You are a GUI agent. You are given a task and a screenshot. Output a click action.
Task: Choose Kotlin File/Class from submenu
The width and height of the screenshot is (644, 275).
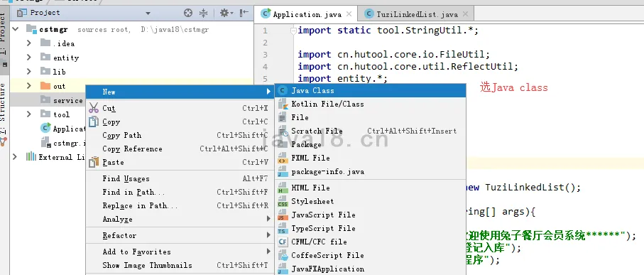pos(370,104)
